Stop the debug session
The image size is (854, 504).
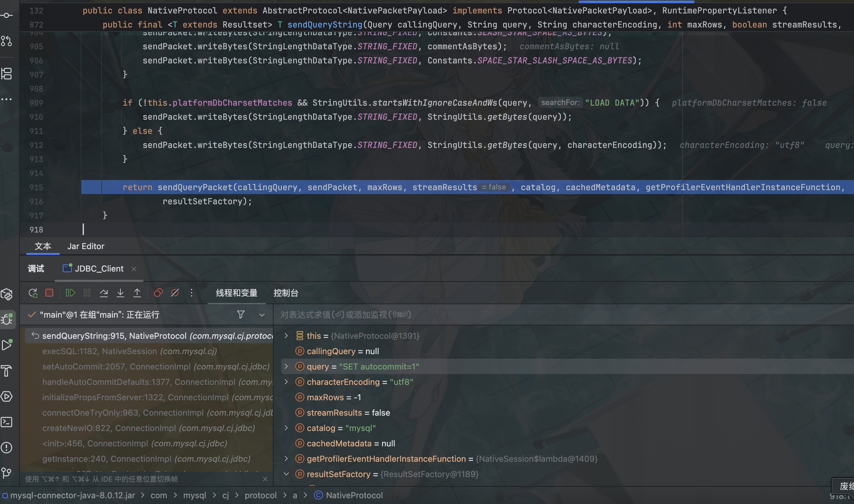(x=49, y=293)
